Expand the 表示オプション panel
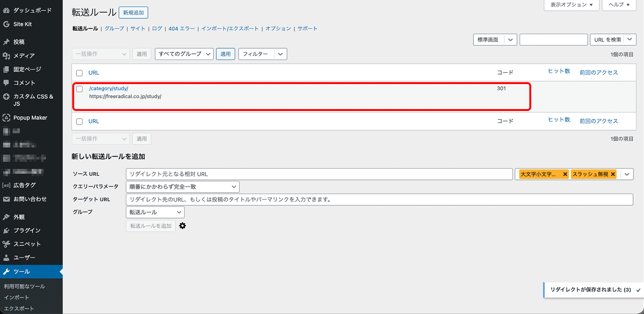Viewport: 644px width, 314px height. click(x=571, y=5)
